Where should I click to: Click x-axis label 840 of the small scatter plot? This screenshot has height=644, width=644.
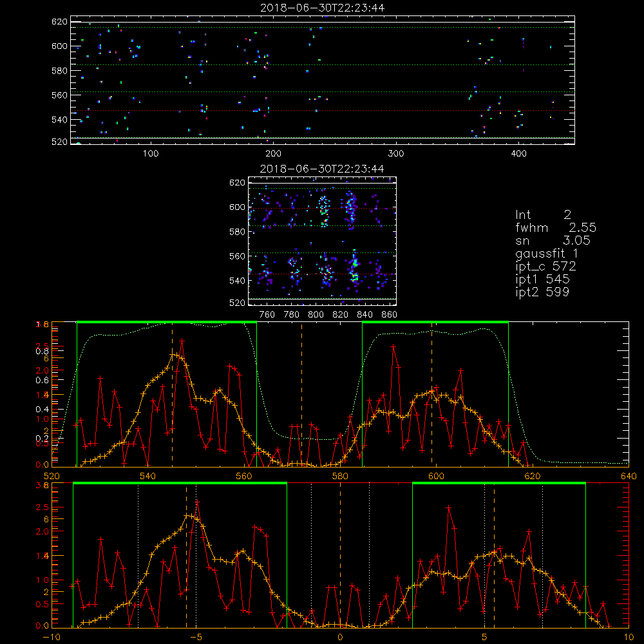click(365, 315)
